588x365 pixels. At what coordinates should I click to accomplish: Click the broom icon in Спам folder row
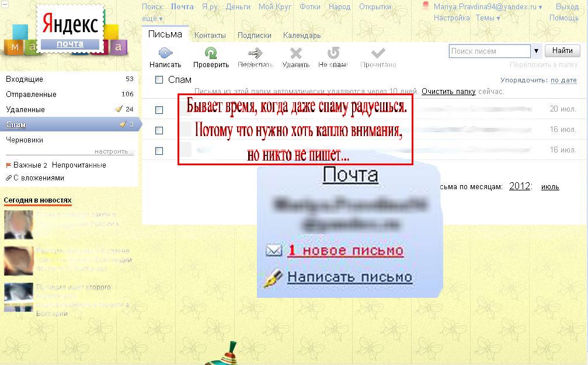click(123, 124)
